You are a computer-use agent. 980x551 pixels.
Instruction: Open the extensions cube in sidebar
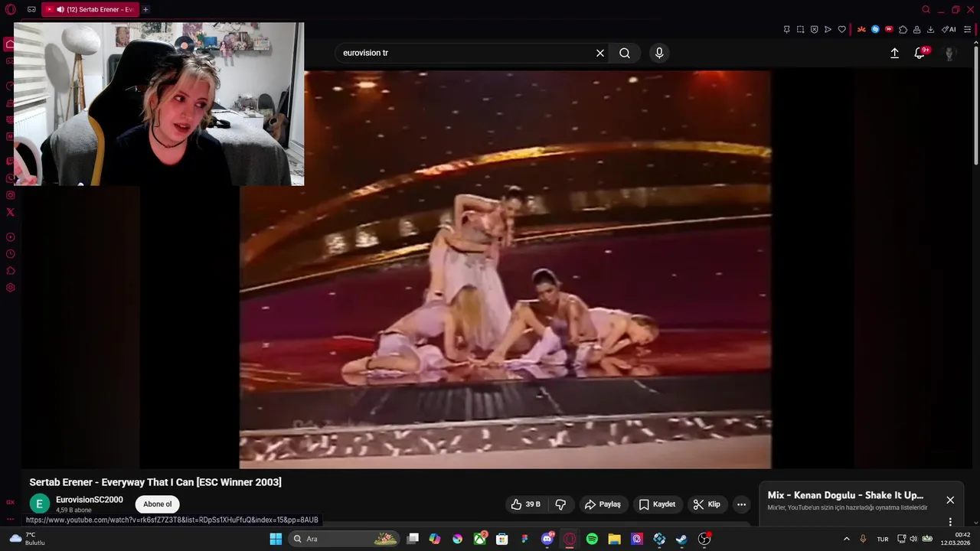[10, 271]
